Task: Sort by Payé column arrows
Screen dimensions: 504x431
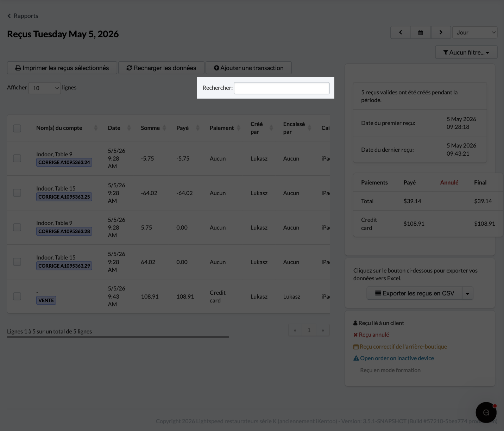Action: pos(198,128)
